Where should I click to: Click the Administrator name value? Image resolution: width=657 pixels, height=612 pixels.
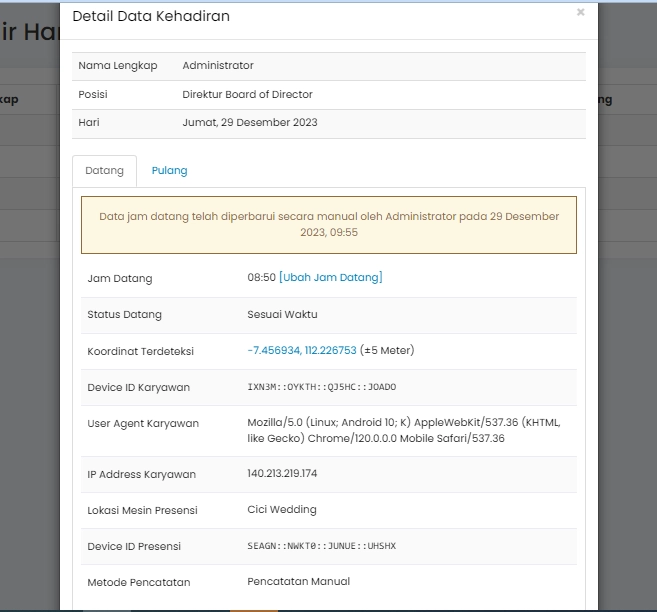(x=218, y=66)
